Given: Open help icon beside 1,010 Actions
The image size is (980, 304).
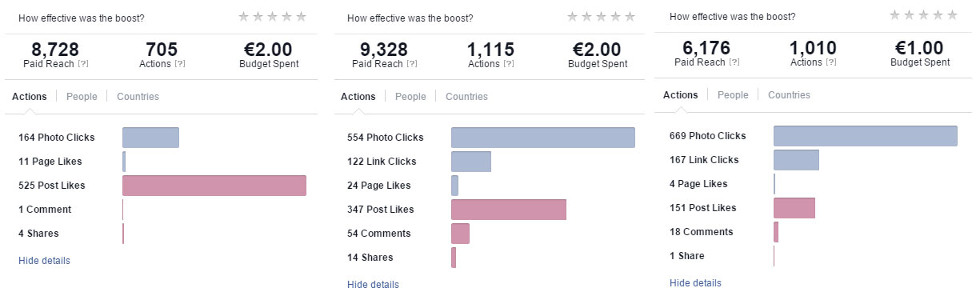Looking at the screenshot, I should pos(831,62).
